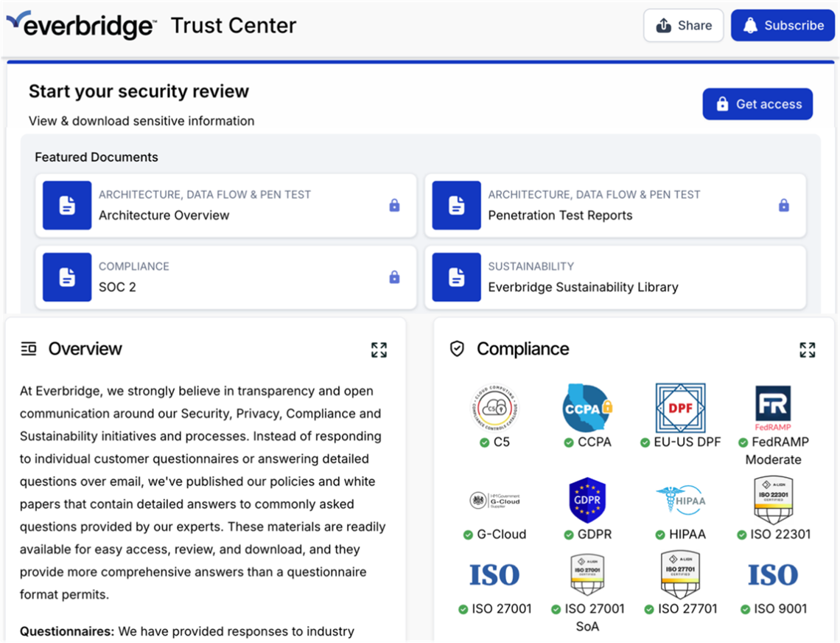Open the Penetration Test Reports document
This screenshot has width=840, height=643.
[615, 206]
